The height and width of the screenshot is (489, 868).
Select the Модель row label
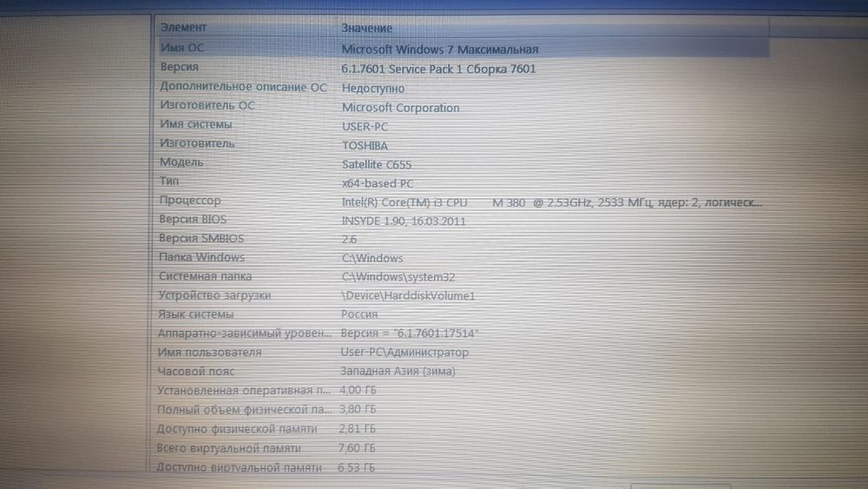(181, 162)
